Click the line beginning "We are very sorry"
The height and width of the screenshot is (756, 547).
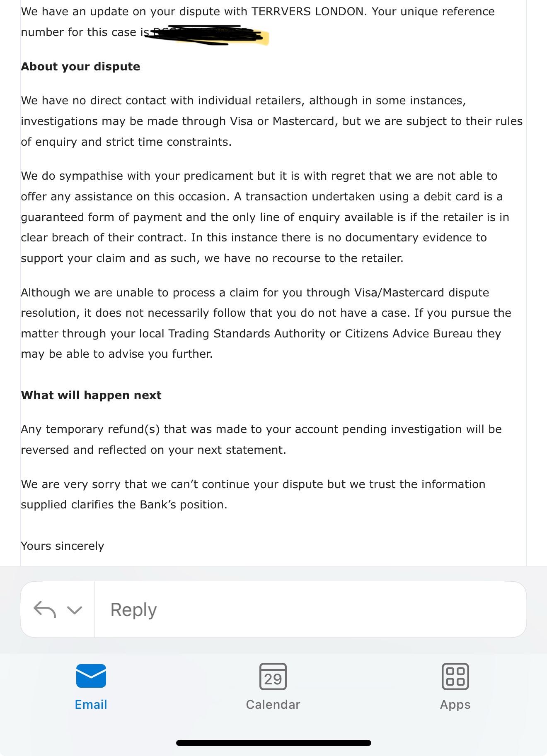[253, 484]
